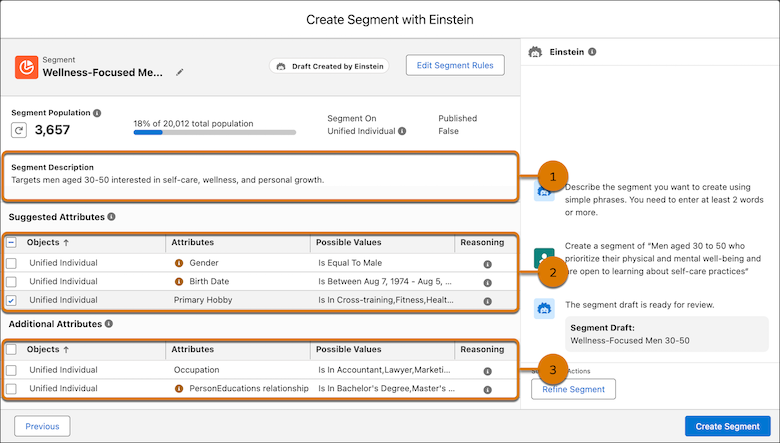Viewport: 780px width, 443px height.
Task: Open the Segment Population info icon
Action: (97, 114)
